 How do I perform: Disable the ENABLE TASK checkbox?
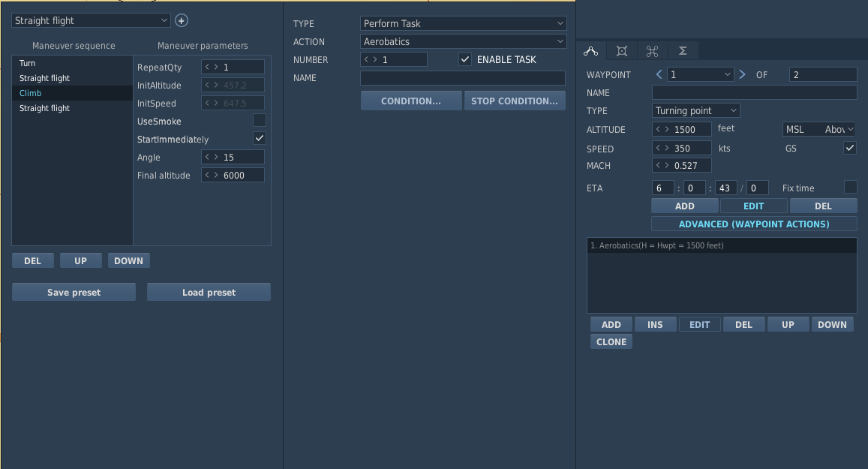pyautogui.click(x=465, y=59)
